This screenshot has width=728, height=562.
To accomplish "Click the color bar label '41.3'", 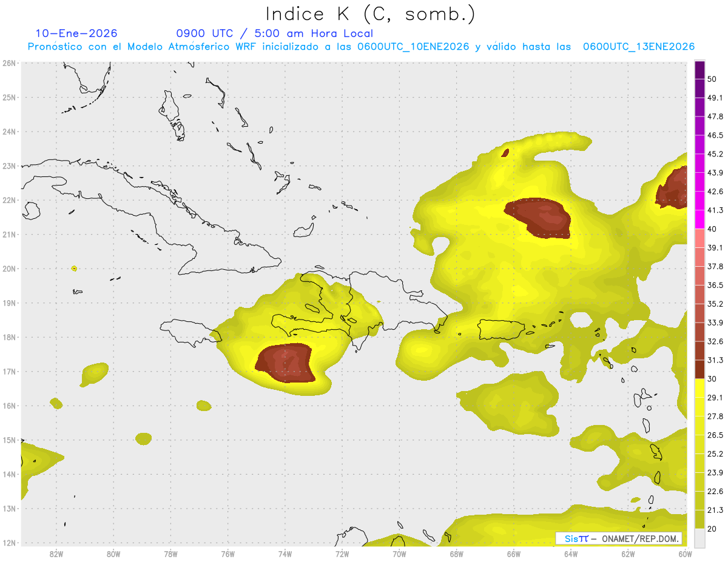I will coord(715,210).
